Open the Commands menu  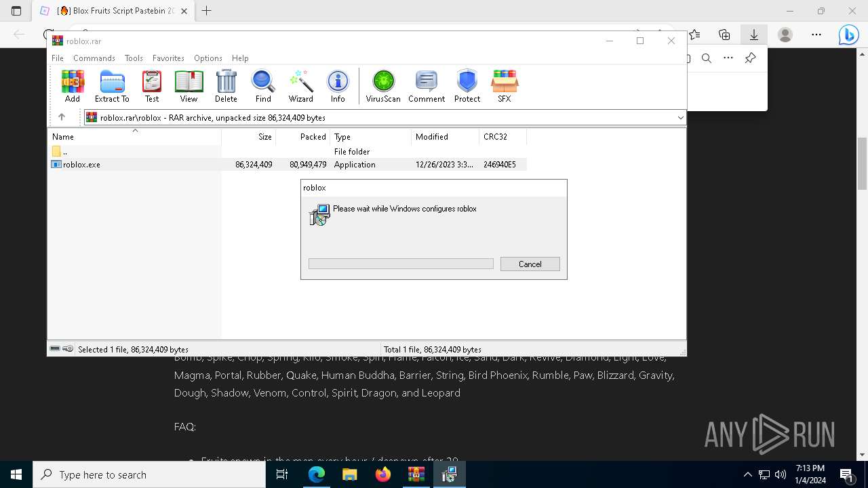click(94, 58)
